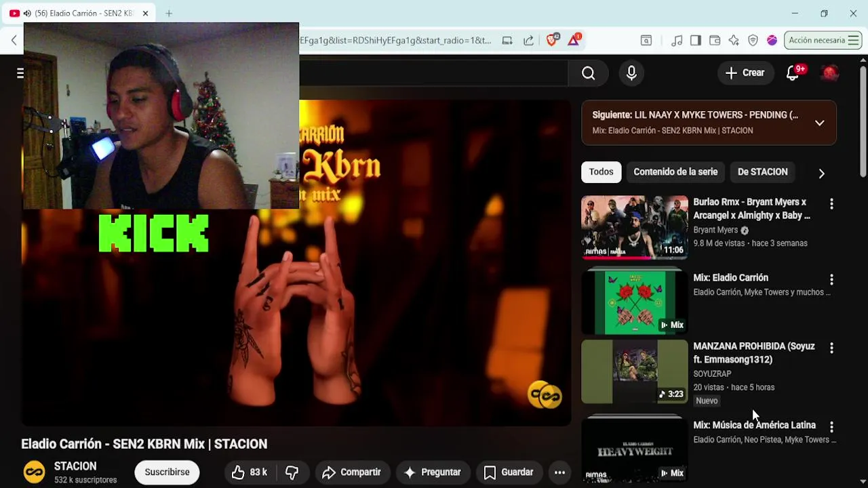The image size is (868, 488).
Task: Open more actions three-dot button
Action: click(559, 472)
